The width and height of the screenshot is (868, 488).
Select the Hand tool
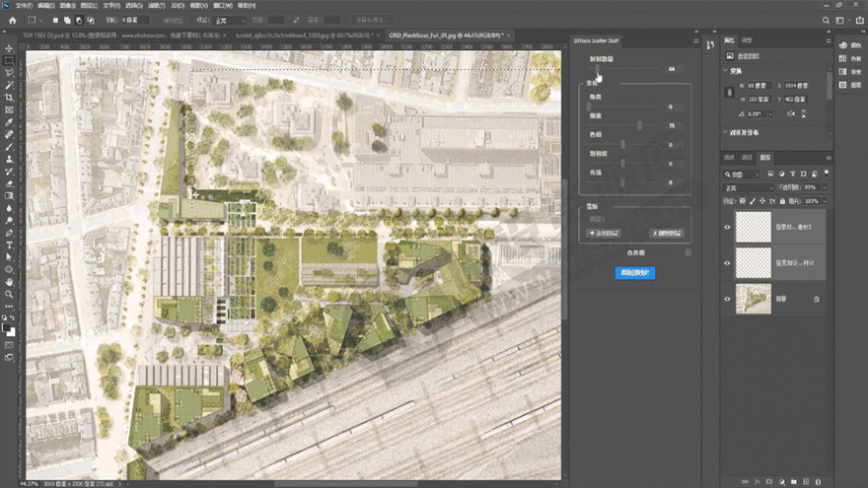[9, 282]
